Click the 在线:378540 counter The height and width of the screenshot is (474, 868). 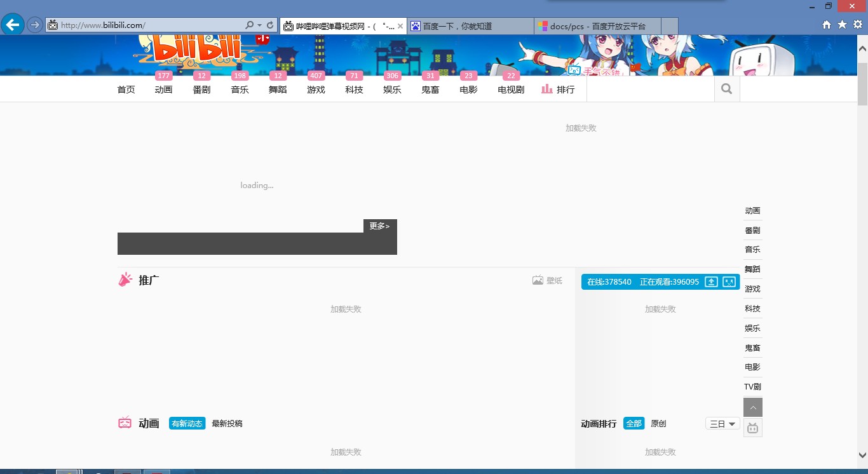pos(609,281)
